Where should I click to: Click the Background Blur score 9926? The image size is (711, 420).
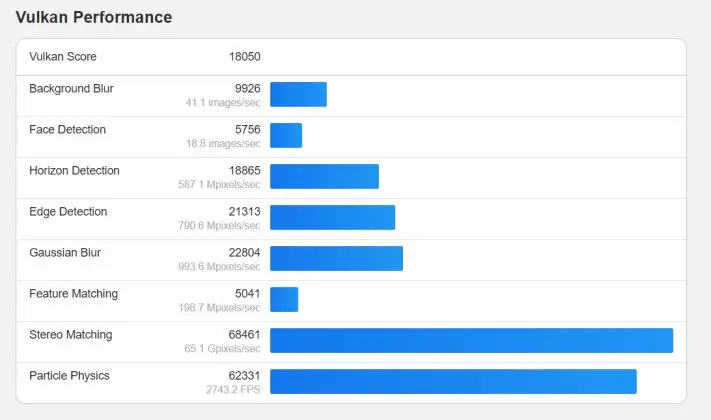pyautogui.click(x=248, y=88)
